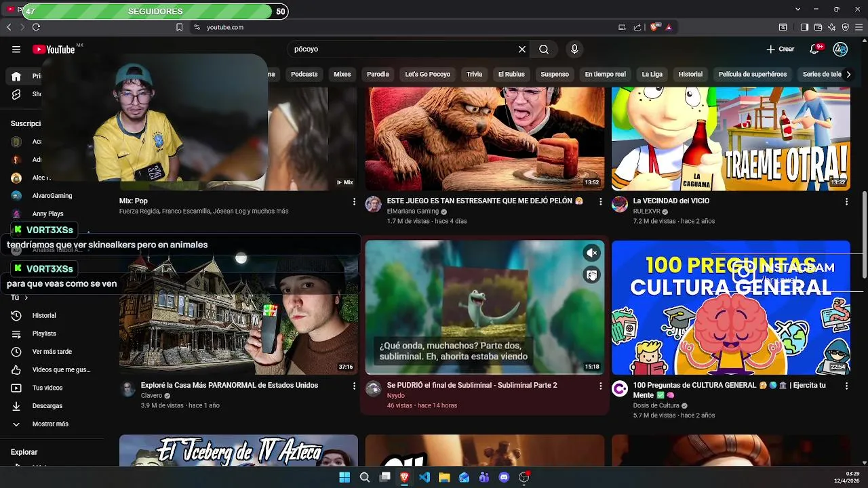Go back with the browser back arrow

[9, 27]
